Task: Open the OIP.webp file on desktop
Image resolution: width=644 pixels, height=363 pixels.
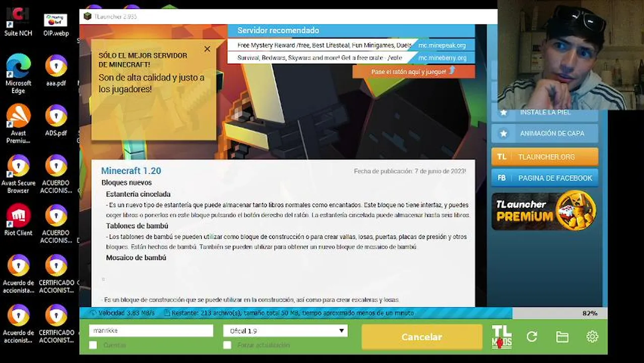Action: [x=56, y=25]
